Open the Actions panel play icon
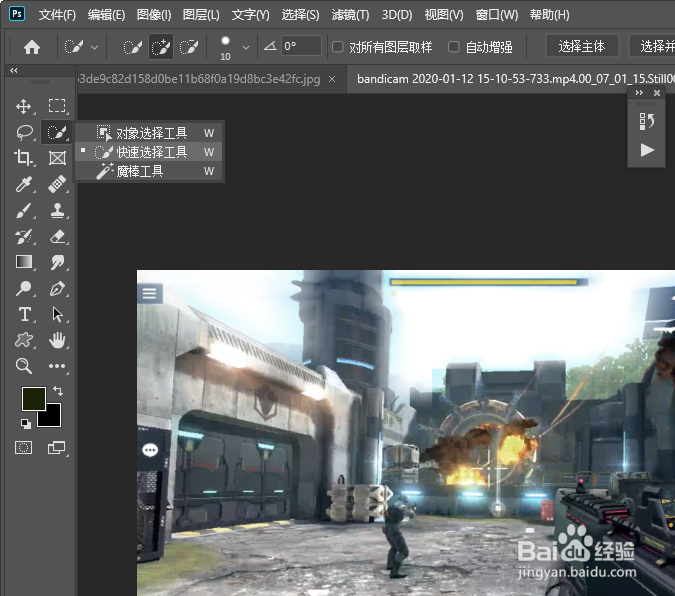675x596 pixels. (647, 150)
